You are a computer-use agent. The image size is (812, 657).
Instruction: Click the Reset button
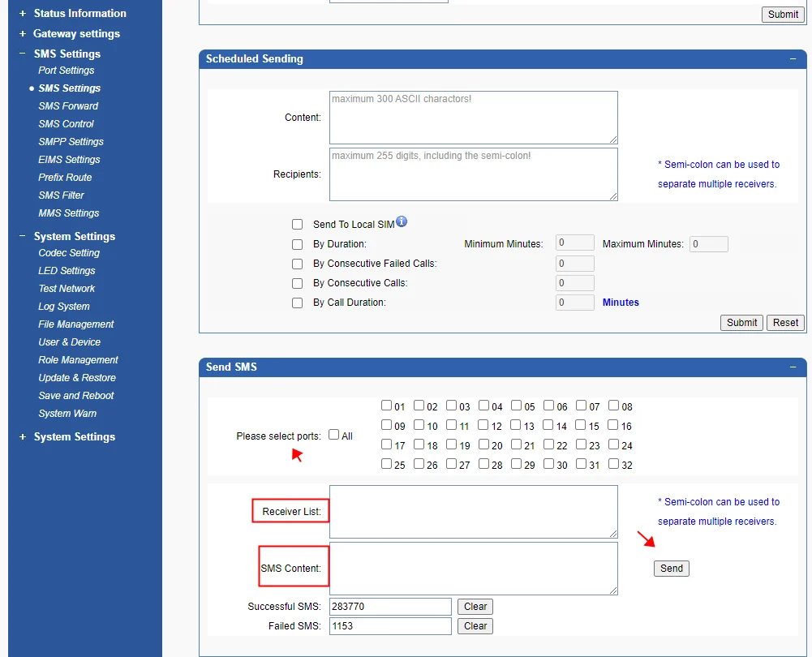coord(785,323)
